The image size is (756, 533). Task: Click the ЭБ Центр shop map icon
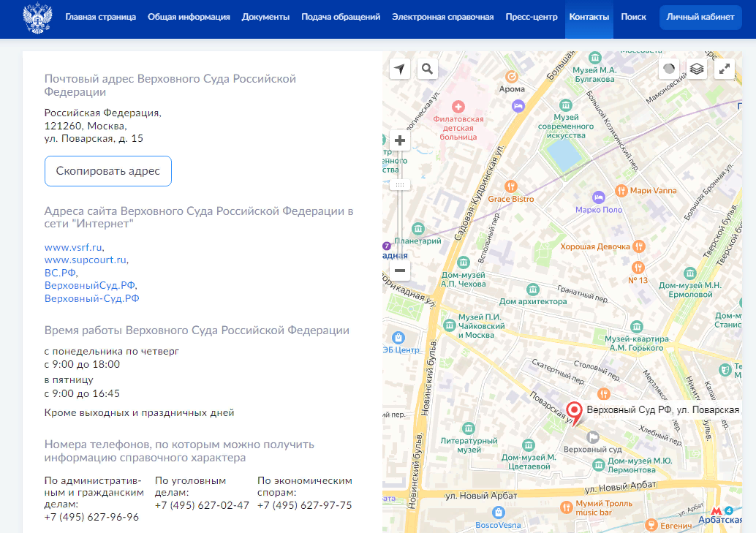pos(398,338)
